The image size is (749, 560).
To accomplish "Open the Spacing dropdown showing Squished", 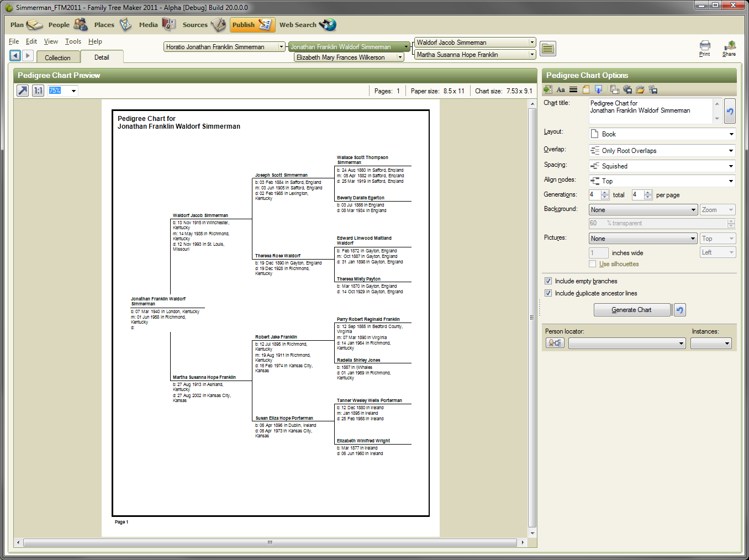I will [x=662, y=166].
